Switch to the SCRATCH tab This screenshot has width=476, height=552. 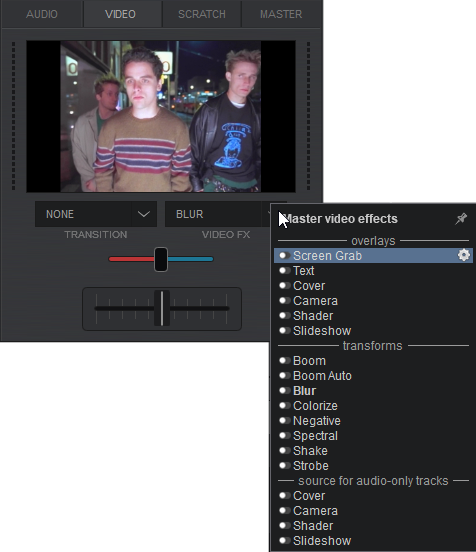pyautogui.click(x=202, y=14)
